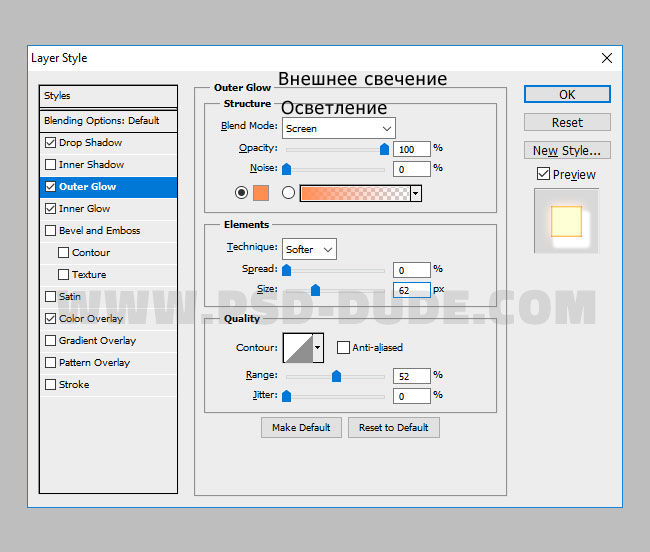This screenshot has width=650, height=552.
Task: Click the orange glow color swatch
Action: click(x=261, y=193)
